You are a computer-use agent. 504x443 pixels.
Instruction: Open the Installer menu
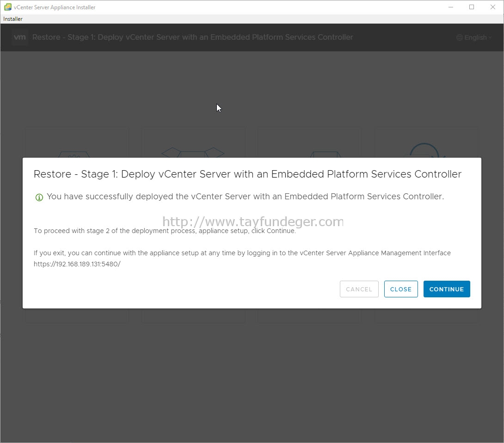(x=13, y=18)
